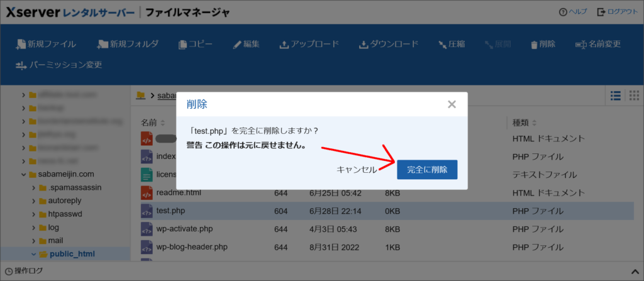The height and width of the screenshot is (281, 644).
Task: Click the コピー toolbar item
Action: pos(196,45)
